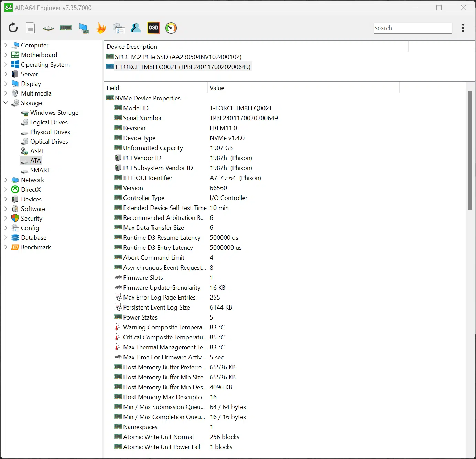476x459 pixels.
Task: Select the Security shield icon
Action: coord(15,218)
